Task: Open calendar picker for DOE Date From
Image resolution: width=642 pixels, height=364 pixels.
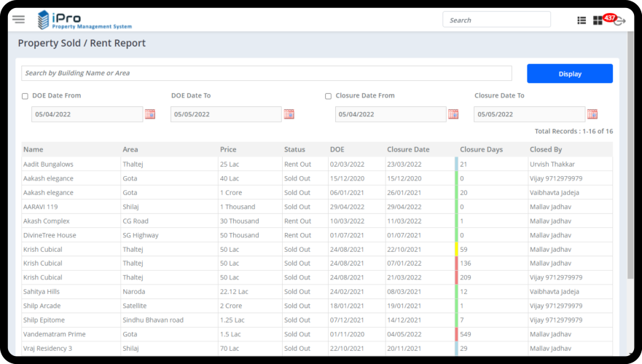Action: coord(150,114)
